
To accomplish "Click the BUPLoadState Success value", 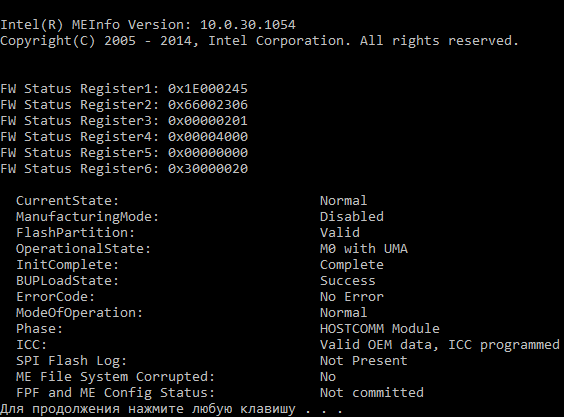I will 348,281.
